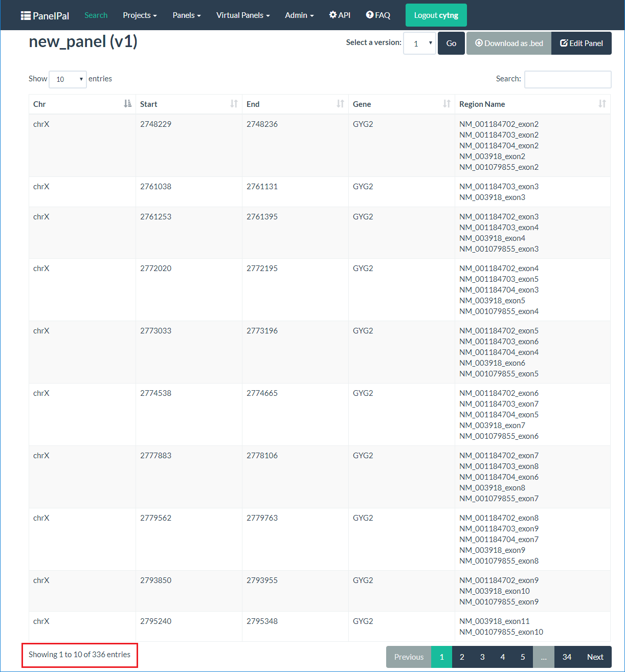The height and width of the screenshot is (672, 625).
Task: Select start value 2748229
Action: 155,124
